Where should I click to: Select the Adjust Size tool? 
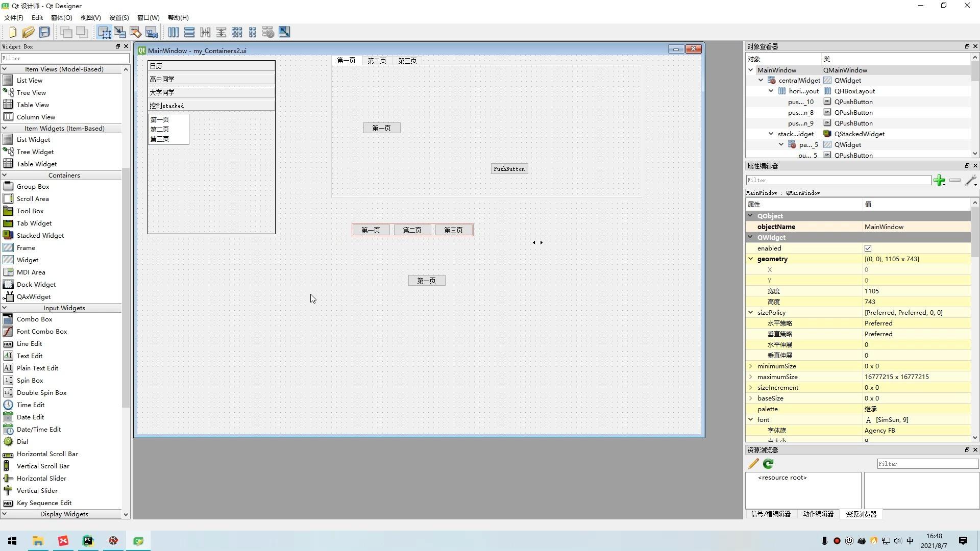tap(284, 32)
